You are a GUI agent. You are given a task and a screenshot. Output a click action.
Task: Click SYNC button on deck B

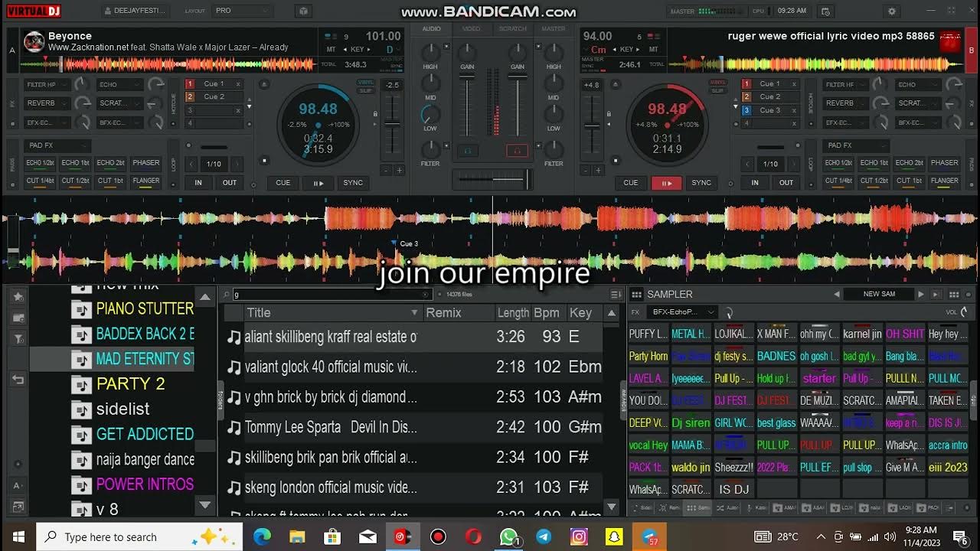(701, 183)
